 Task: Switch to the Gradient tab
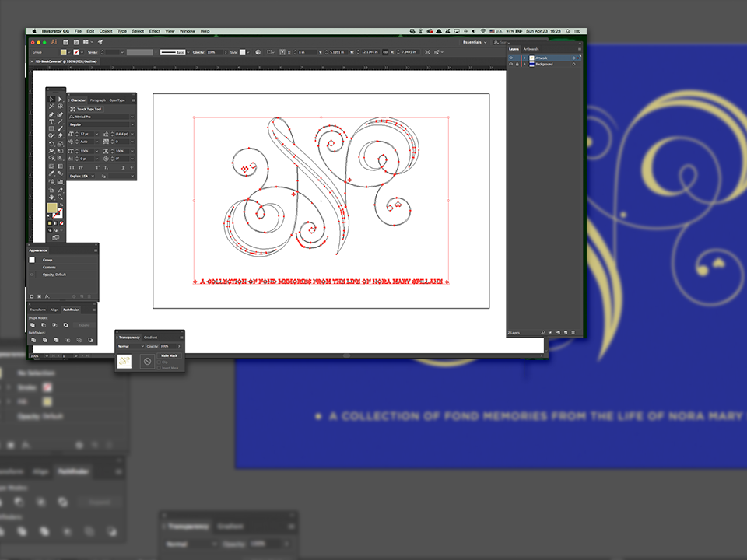tap(150, 337)
